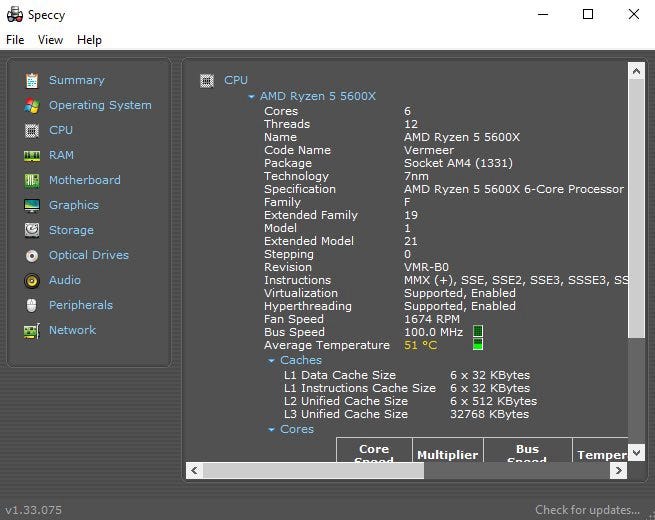
Task: Click the Operating System Windows flag icon
Action: pos(32,105)
